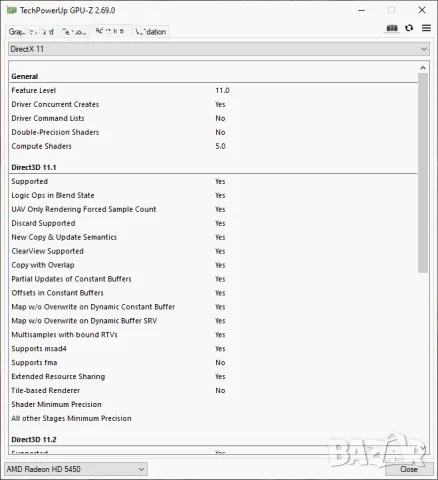Click the scroll up arrow in the list
438x480 pixels.
click(423, 68)
